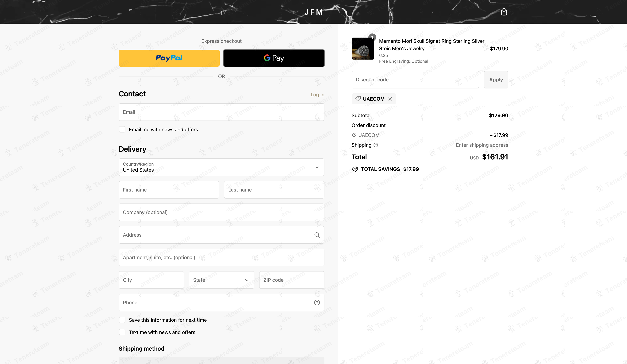Pay with the PayPal express button
Image resolution: width=627 pixels, height=364 pixels.
169,58
